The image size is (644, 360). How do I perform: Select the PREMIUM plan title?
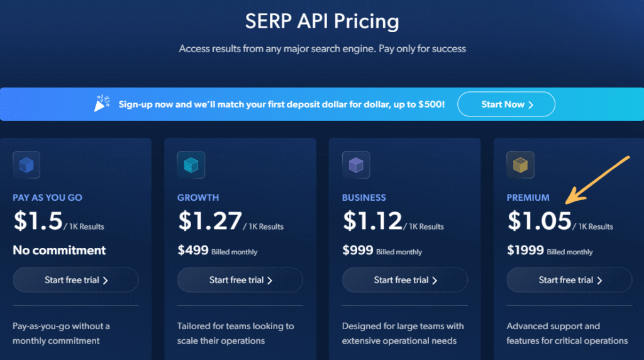(x=528, y=198)
